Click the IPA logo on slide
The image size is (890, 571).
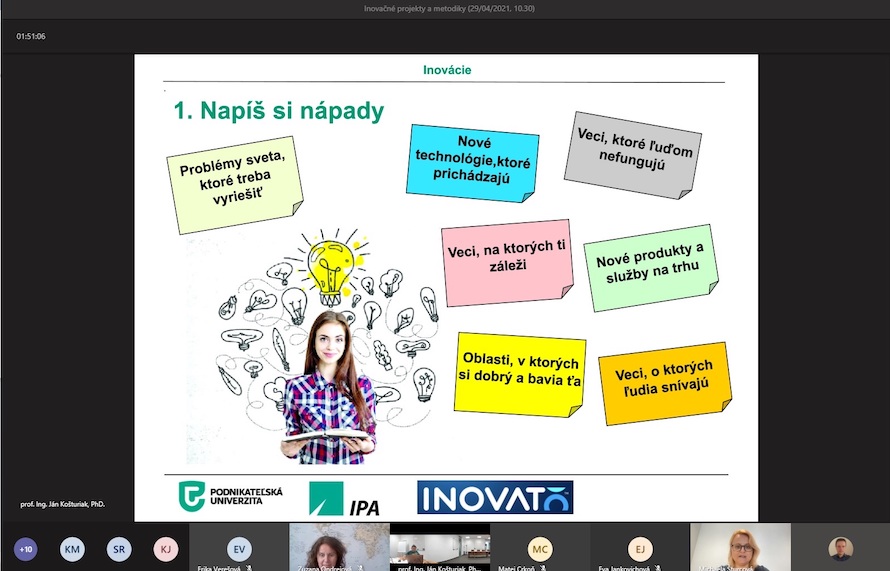pyautogui.click(x=344, y=498)
